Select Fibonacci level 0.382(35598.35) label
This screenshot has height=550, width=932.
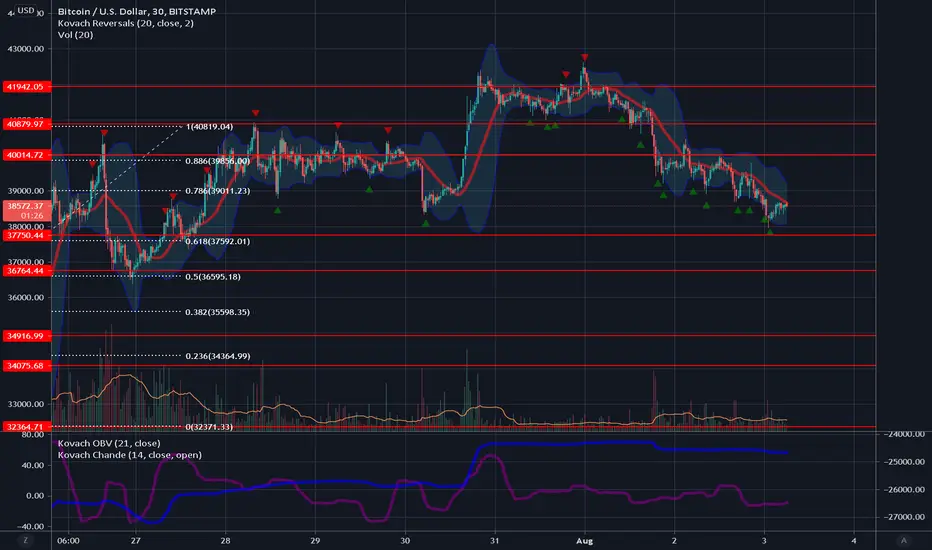tap(218, 312)
